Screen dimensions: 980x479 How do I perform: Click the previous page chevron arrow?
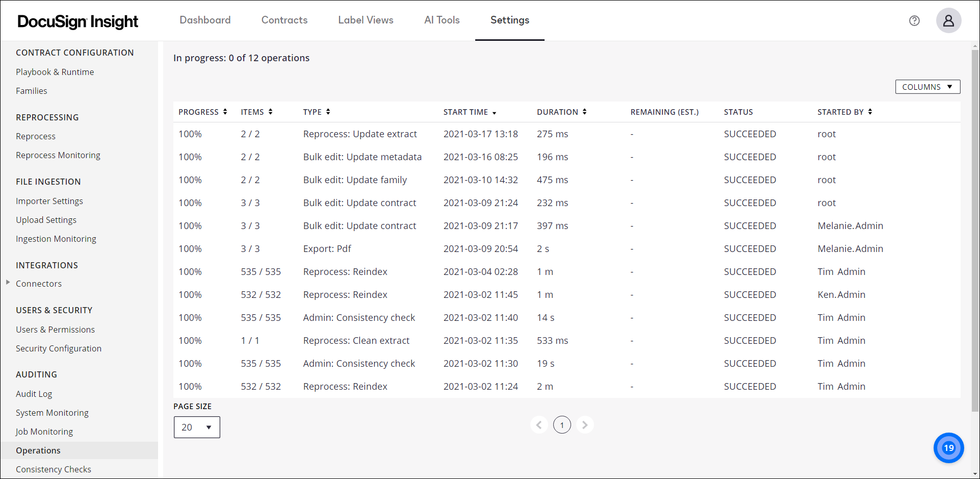click(x=539, y=424)
